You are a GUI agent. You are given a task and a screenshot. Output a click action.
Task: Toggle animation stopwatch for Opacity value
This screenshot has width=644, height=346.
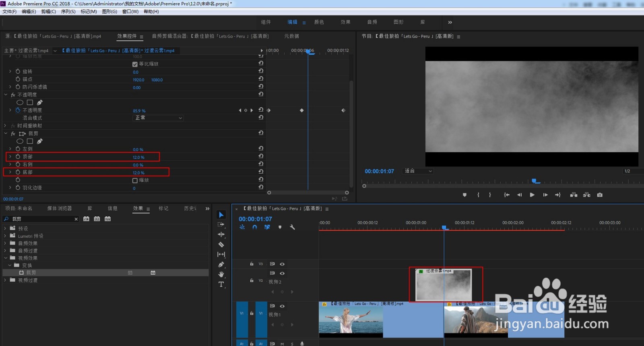[18, 110]
